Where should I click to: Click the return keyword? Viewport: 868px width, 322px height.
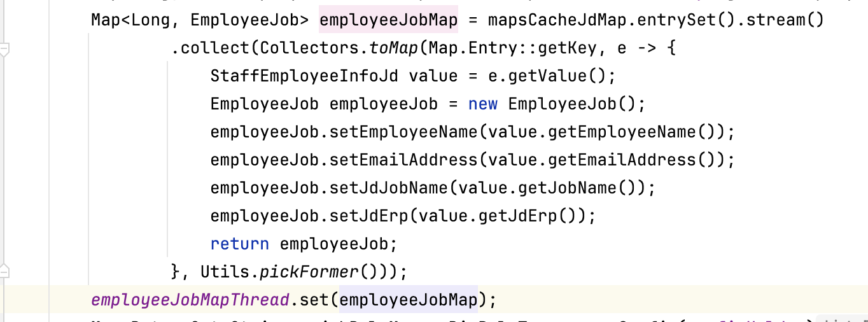[x=240, y=244]
